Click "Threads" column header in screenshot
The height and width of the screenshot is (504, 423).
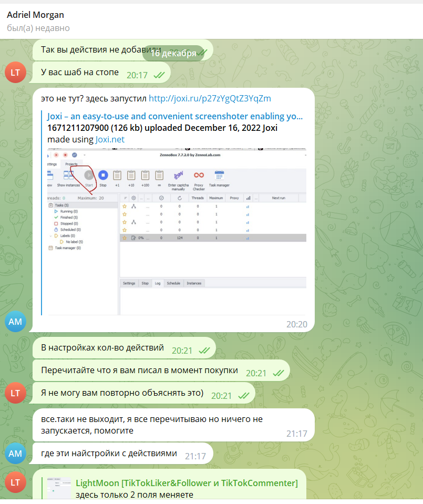198,198
